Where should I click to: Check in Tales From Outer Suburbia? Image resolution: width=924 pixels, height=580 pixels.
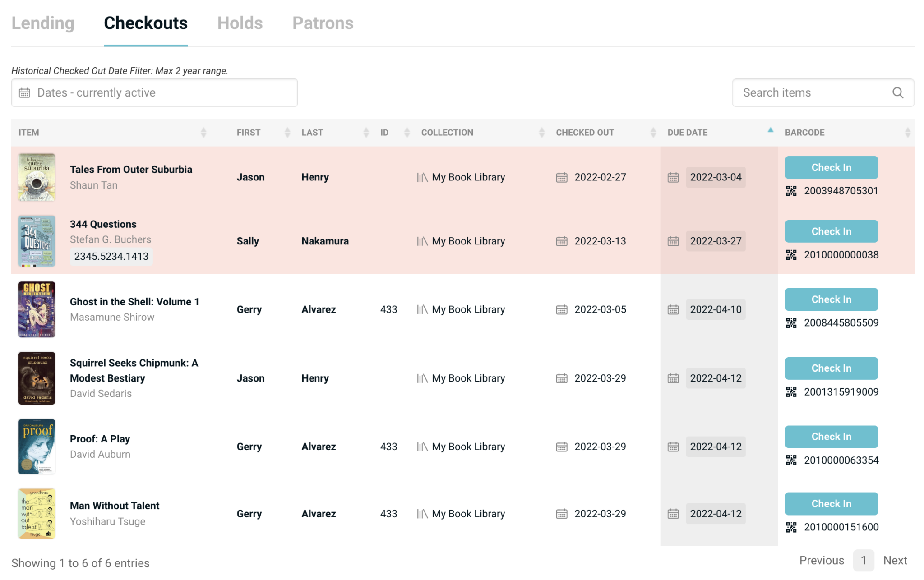[x=831, y=168]
